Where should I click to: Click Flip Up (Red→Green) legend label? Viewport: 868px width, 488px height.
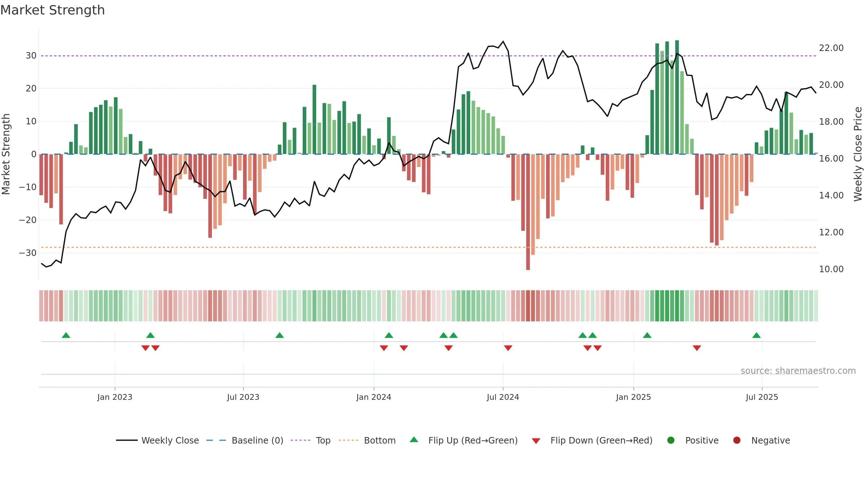[473, 440]
